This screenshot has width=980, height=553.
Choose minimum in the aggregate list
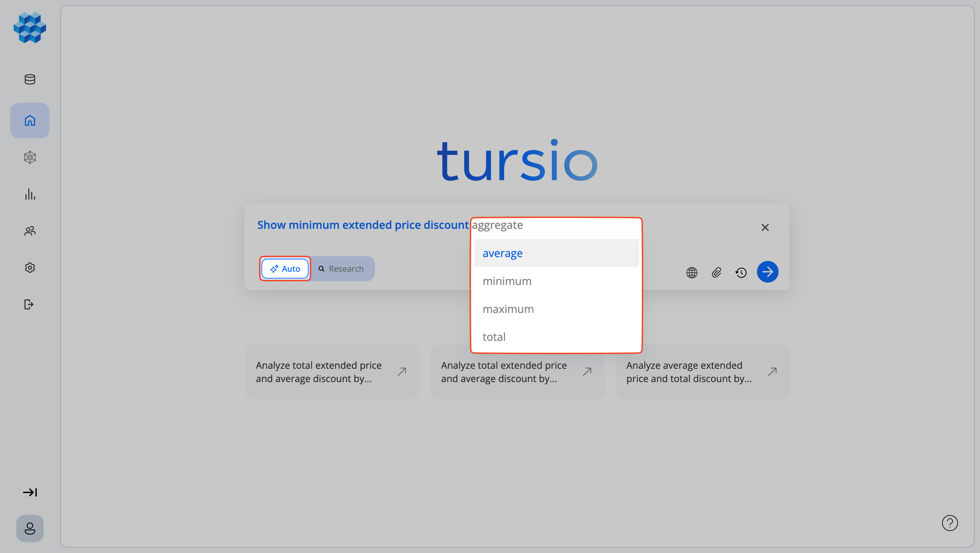coord(507,281)
